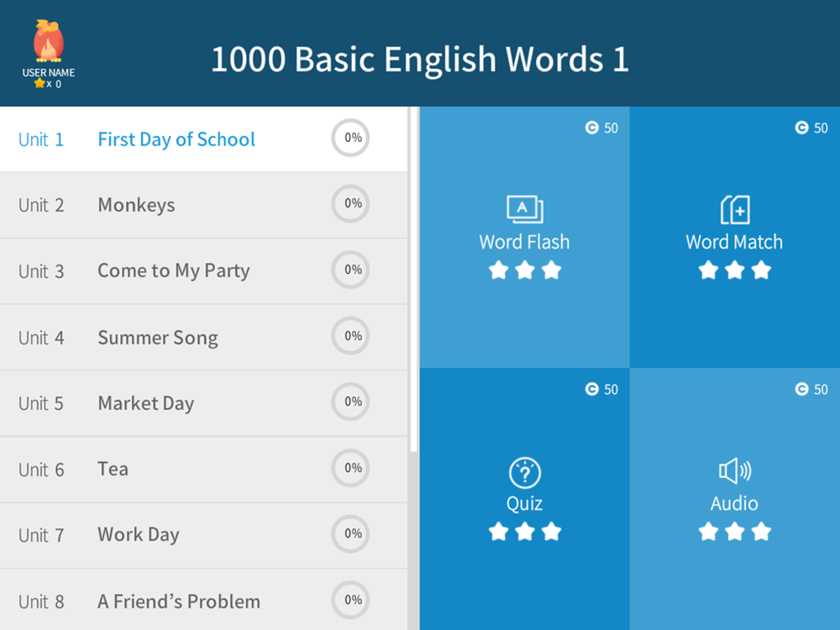
Task: Click the owl user avatar icon
Action: (x=48, y=42)
